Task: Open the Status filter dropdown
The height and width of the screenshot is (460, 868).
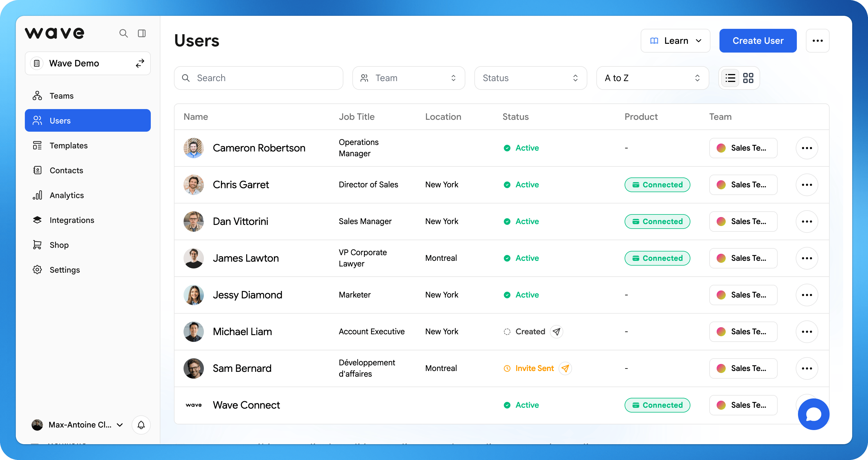Action: point(530,78)
